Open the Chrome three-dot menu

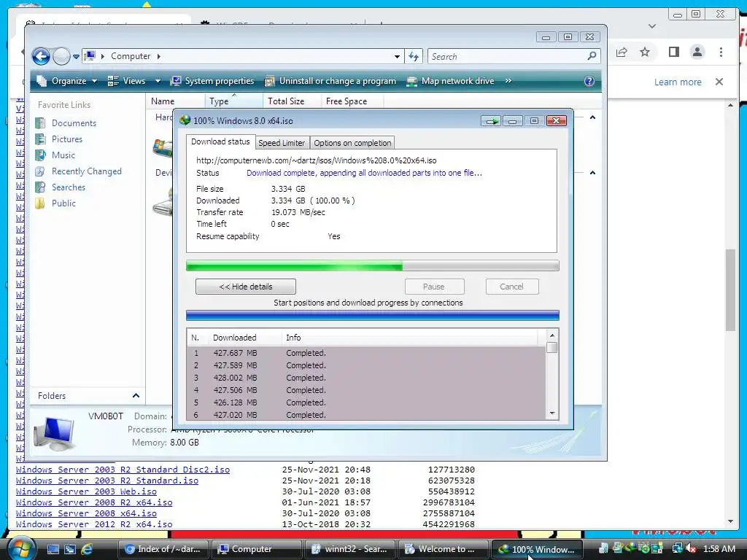[721, 52]
